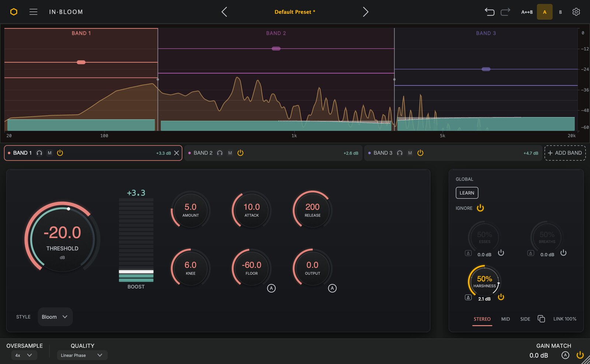Open the Quality Linear Phase dropdown
Viewport: 590px width, 364px height.
pos(82,355)
